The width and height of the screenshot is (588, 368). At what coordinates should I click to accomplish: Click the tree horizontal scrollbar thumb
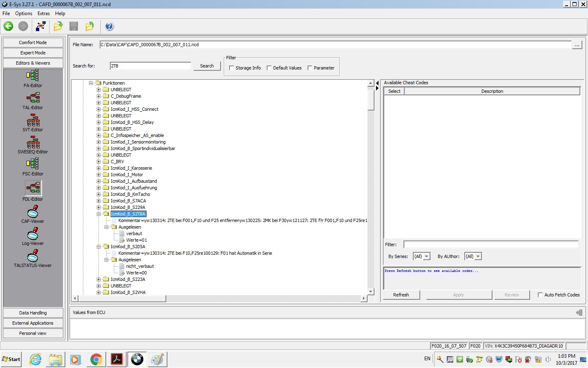tap(121, 298)
